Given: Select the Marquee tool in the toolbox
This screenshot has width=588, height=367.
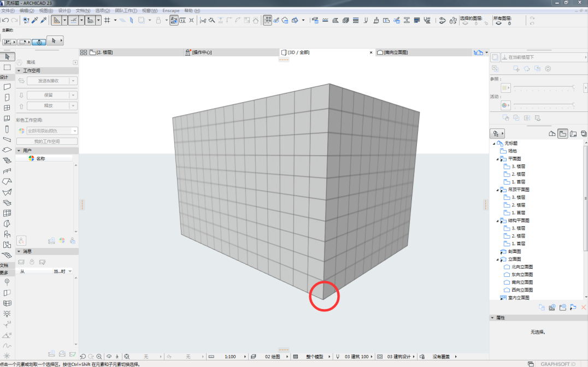Looking at the screenshot, I should [x=7, y=68].
